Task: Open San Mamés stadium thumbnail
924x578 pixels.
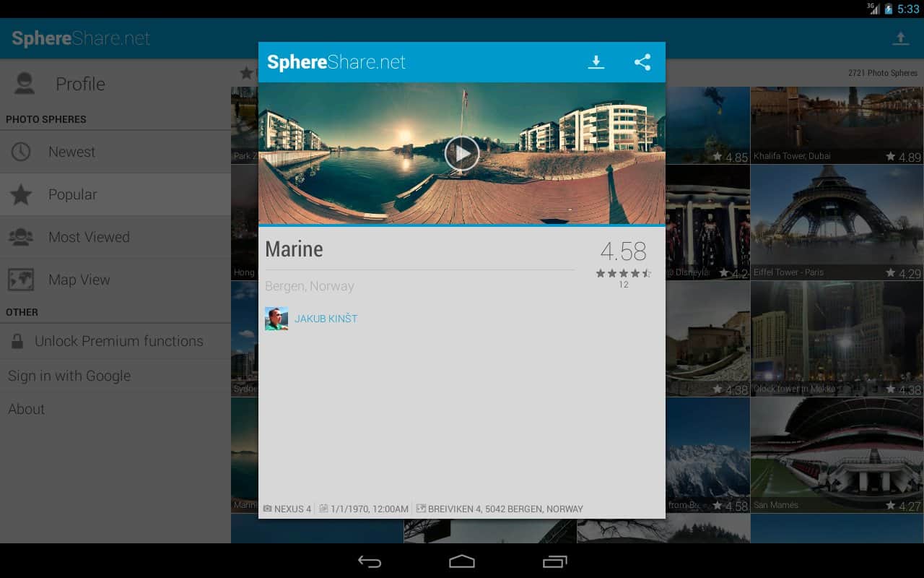Action: 837,455
